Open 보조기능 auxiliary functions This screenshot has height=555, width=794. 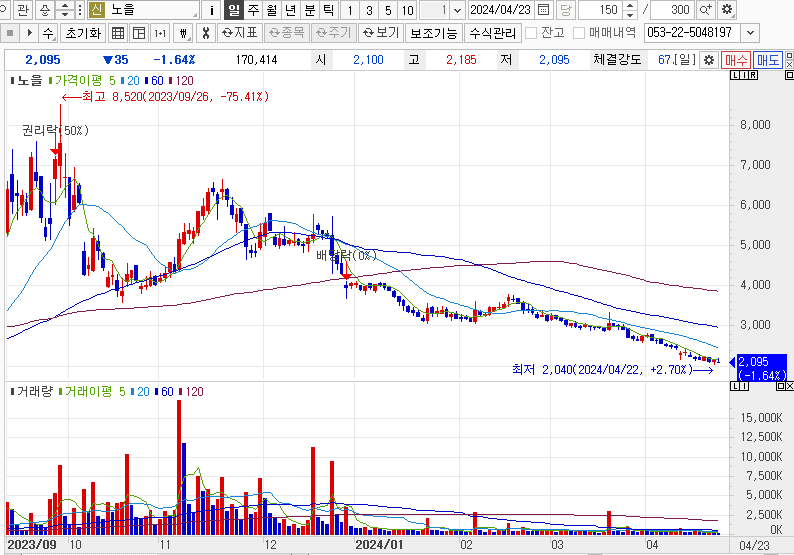433,33
